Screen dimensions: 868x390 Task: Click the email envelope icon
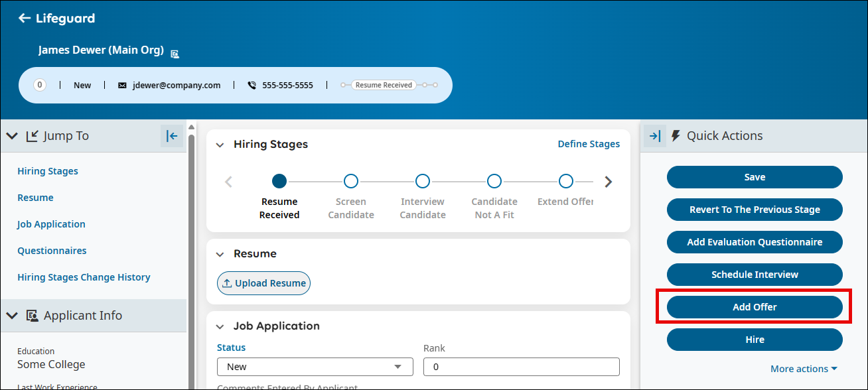pos(122,86)
